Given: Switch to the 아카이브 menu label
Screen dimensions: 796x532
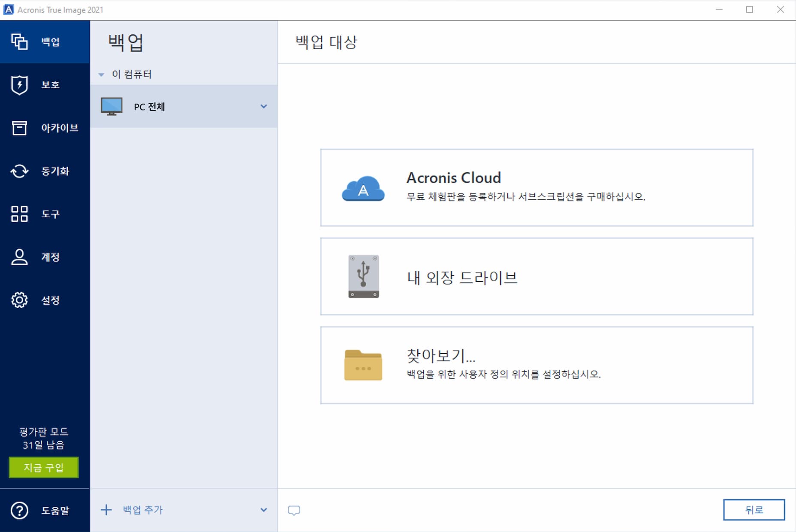Looking at the screenshot, I should pyautogui.click(x=60, y=128).
